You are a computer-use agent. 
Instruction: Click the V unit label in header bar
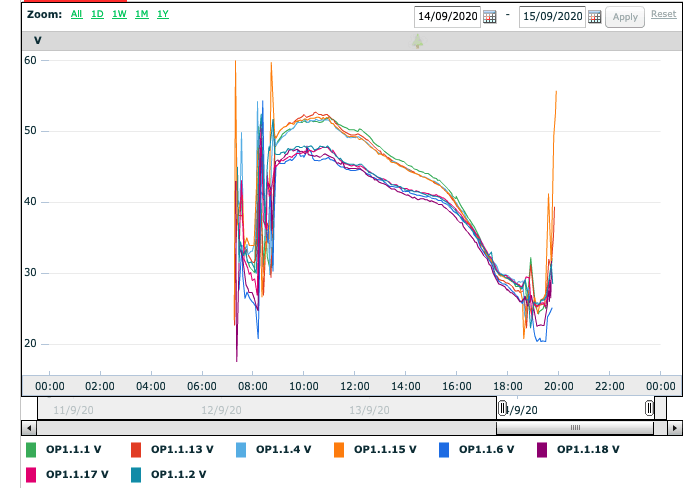(x=38, y=41)
